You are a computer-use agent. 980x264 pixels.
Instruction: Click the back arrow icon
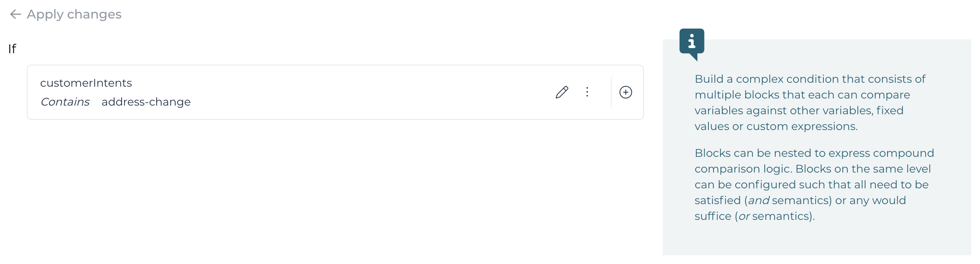[x=15, y=15]
